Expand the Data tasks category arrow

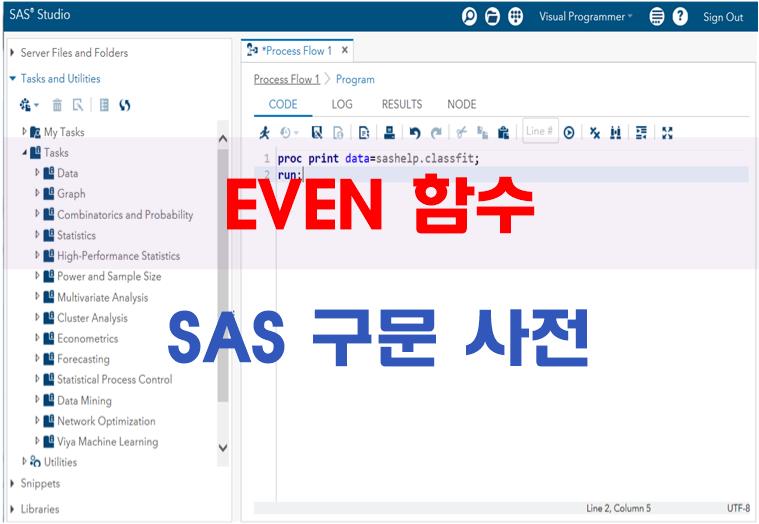[x=37, y=172]
